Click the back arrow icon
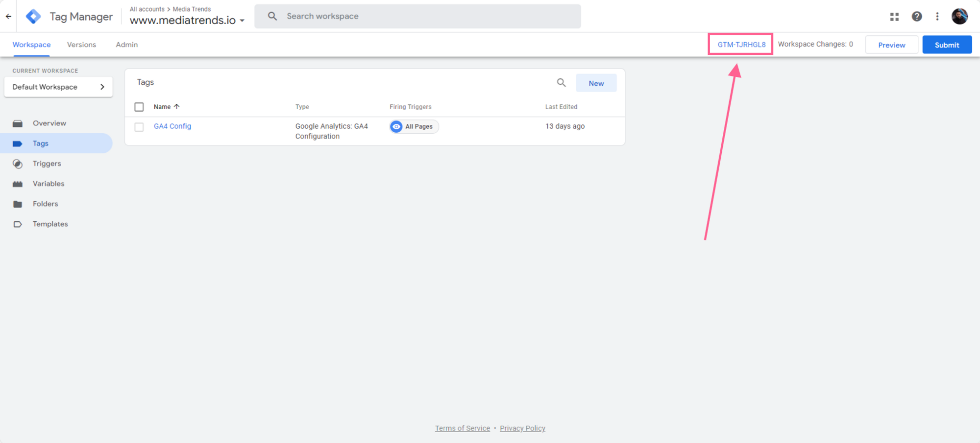Image resolution: width=980 pixels, height=443 pixels. coord(8,16)
